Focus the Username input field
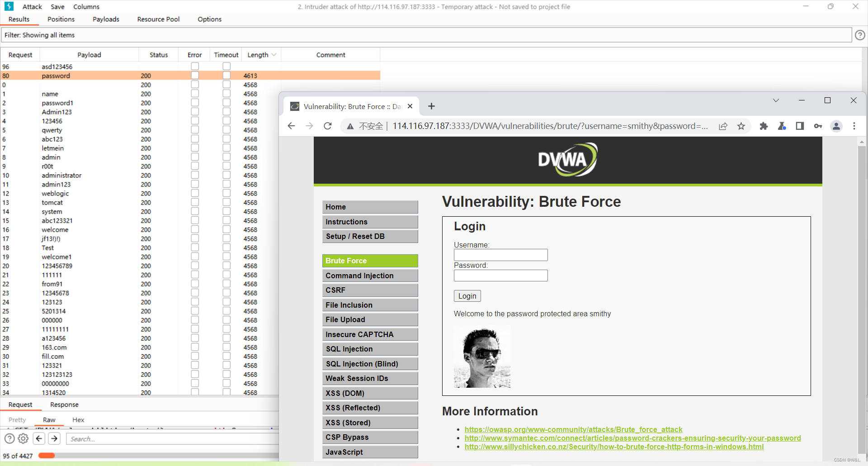Image resolution: width=868 pixels, height=466 pixels. click(500, 255)
